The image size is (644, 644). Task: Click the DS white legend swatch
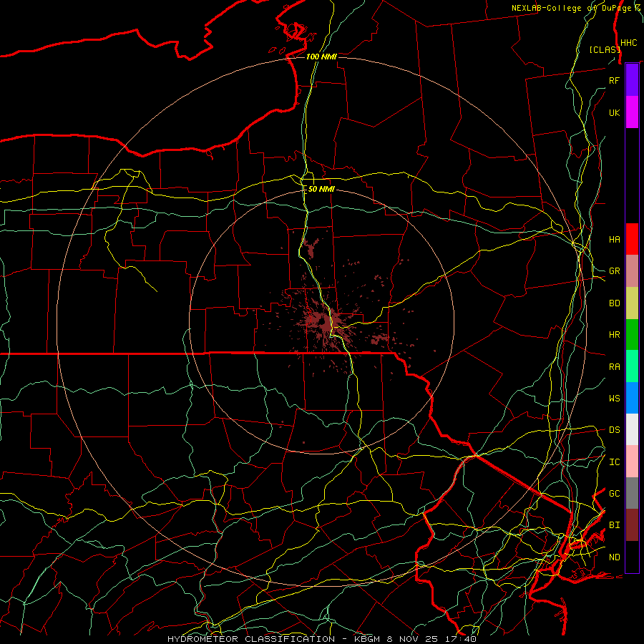pos(632,429)
